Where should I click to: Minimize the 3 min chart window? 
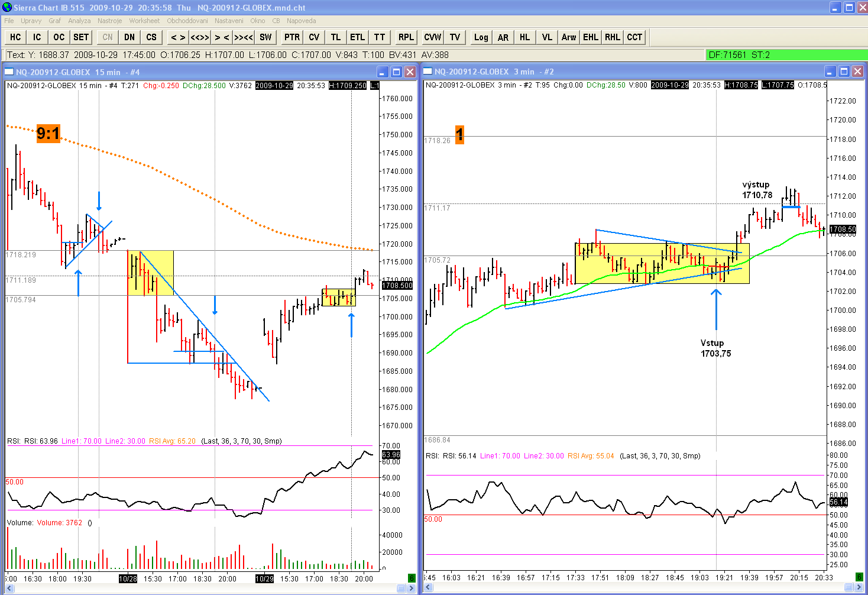[830, 72]
